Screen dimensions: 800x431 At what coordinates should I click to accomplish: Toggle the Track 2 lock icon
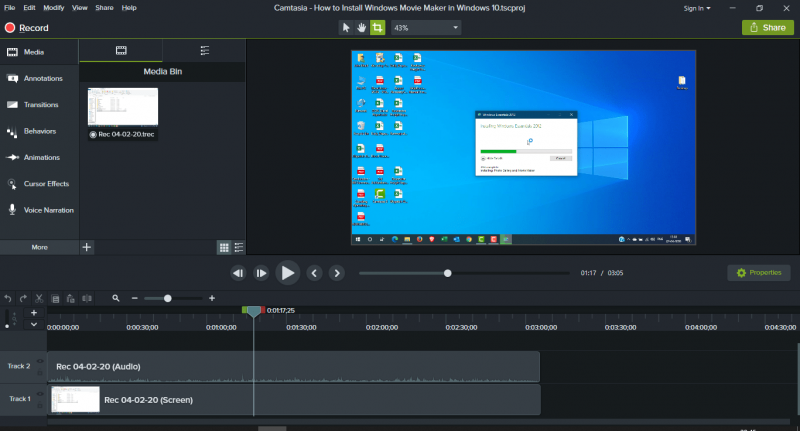[x=40, y=372]
